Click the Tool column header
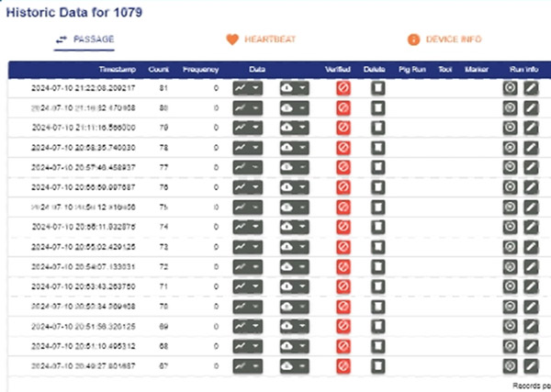551x392 pixels. coord(444,70)
